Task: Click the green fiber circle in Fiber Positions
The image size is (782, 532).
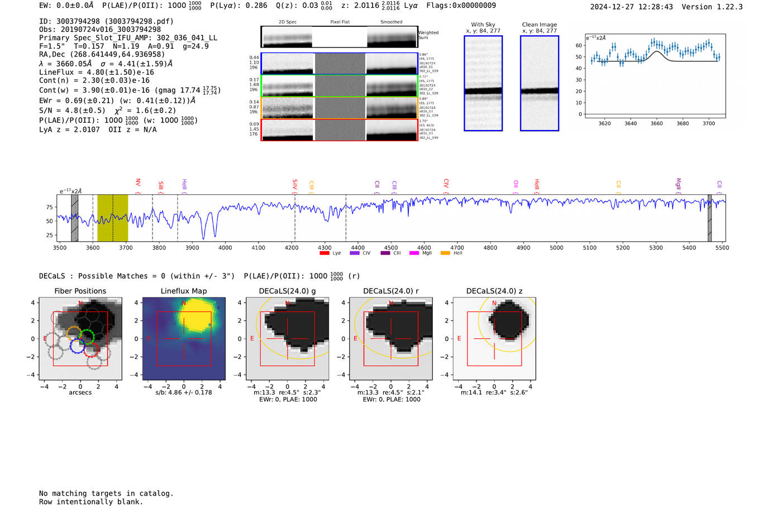Action: (x=87, y=337)
